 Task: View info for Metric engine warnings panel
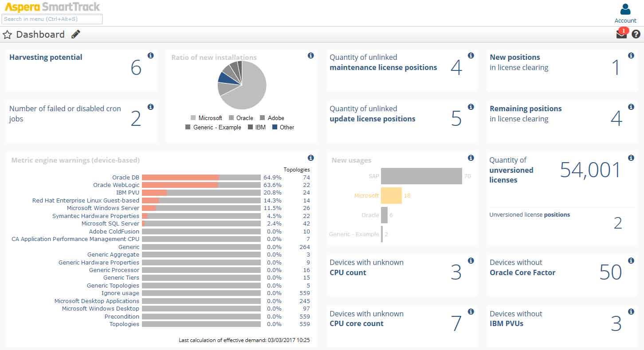(310, 157)
